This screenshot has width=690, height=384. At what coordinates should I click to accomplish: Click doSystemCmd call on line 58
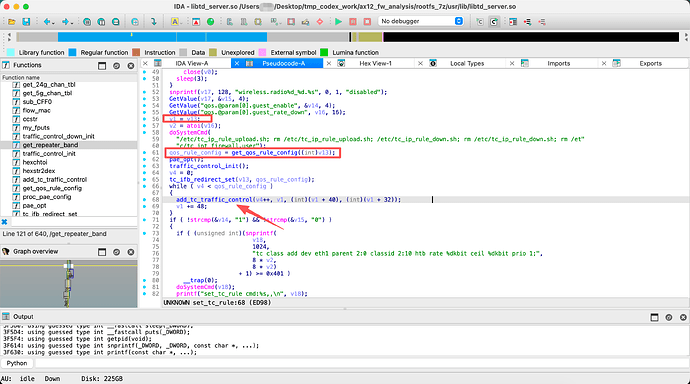(188, 132)
